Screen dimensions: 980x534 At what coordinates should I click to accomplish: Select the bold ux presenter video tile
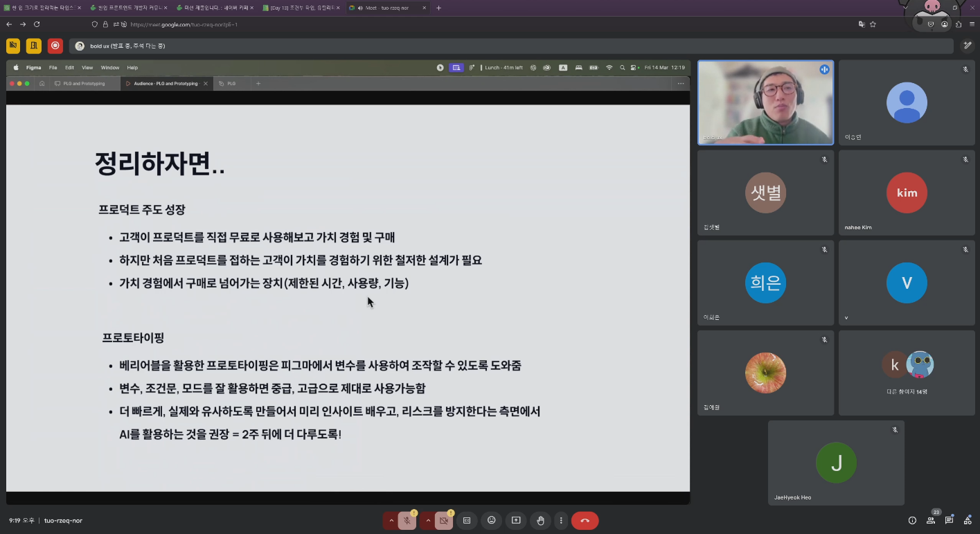(x=765, y=103)
